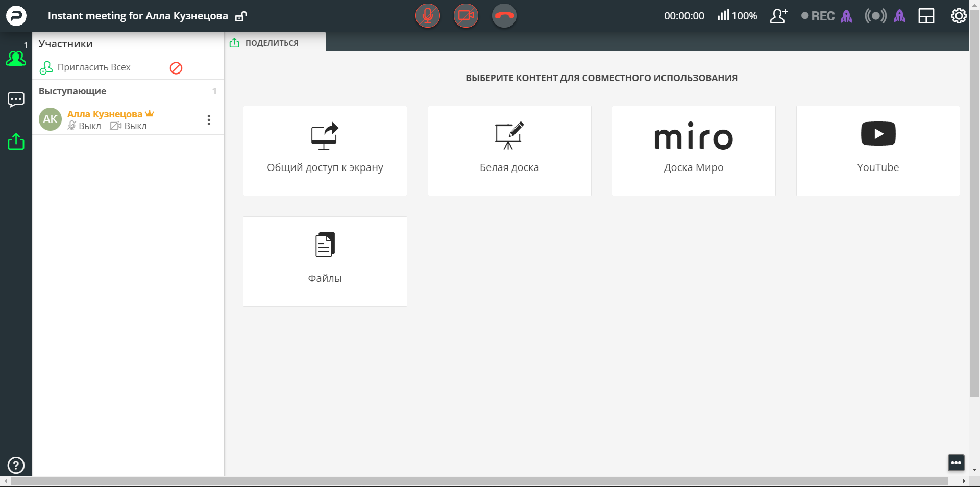This screenshot has width=980, height=487.
Task: Toggle Алла Кузнецова's camera Выкл status
Action: (128, 126)
